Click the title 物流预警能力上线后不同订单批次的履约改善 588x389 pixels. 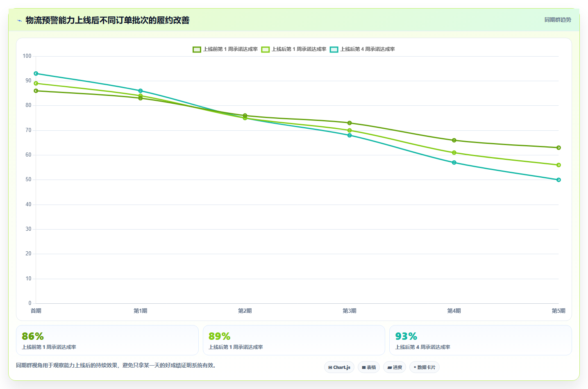(107, 20)
